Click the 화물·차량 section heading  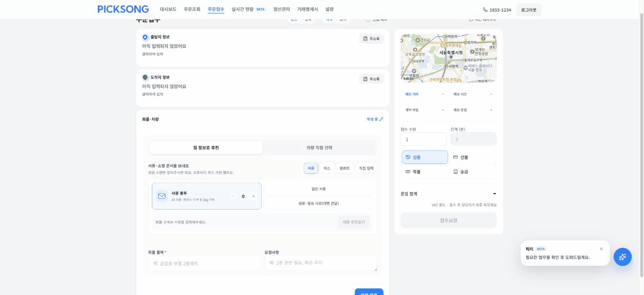tap(150, 119)
